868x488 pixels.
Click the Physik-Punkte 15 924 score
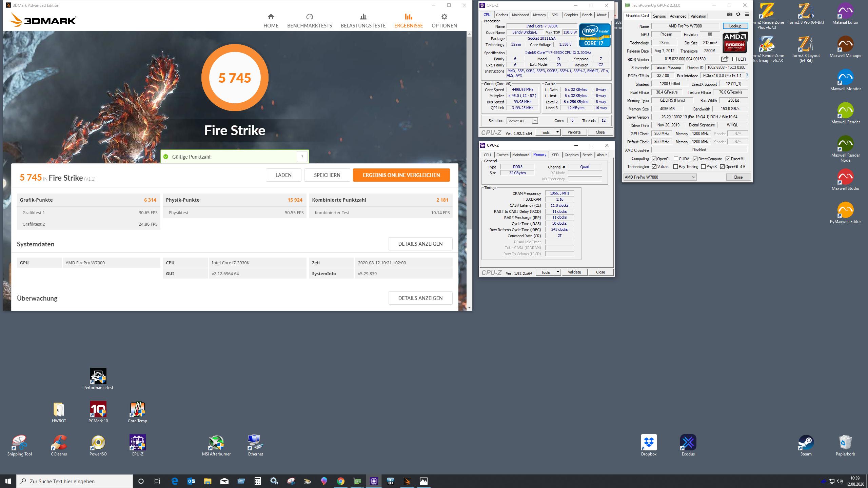(x=295, y=200)
